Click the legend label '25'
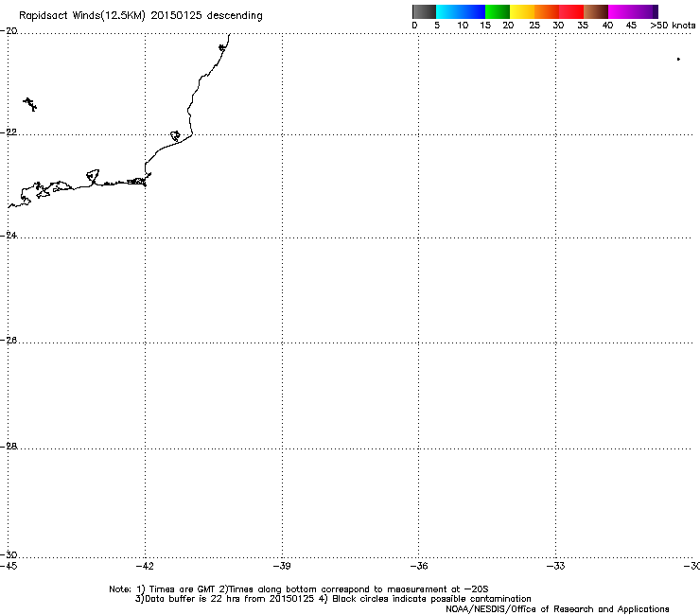The height and width of the screenshot is (615, 700). click(534, 26)
